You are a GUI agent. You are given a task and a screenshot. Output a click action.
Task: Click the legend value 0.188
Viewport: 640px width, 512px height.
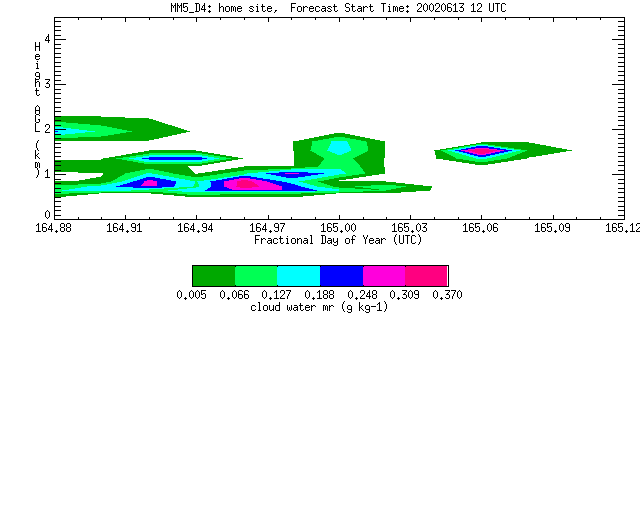click(x=320, y=295)
